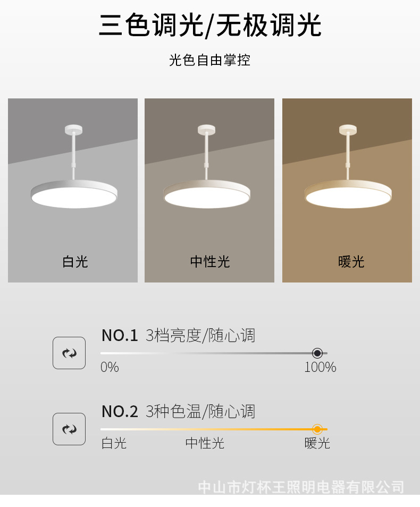Click 暖光 label under color temperature slider

click(317, 443)
